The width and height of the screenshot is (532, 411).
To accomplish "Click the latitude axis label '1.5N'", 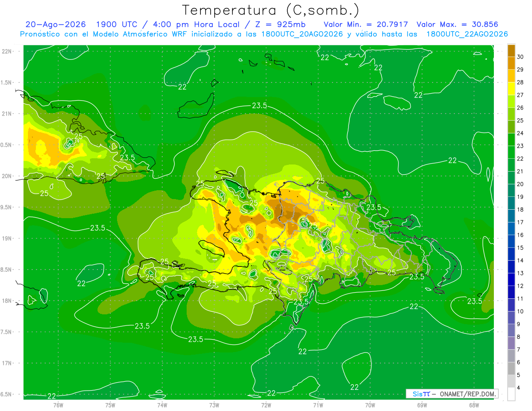I will (6, 82).
